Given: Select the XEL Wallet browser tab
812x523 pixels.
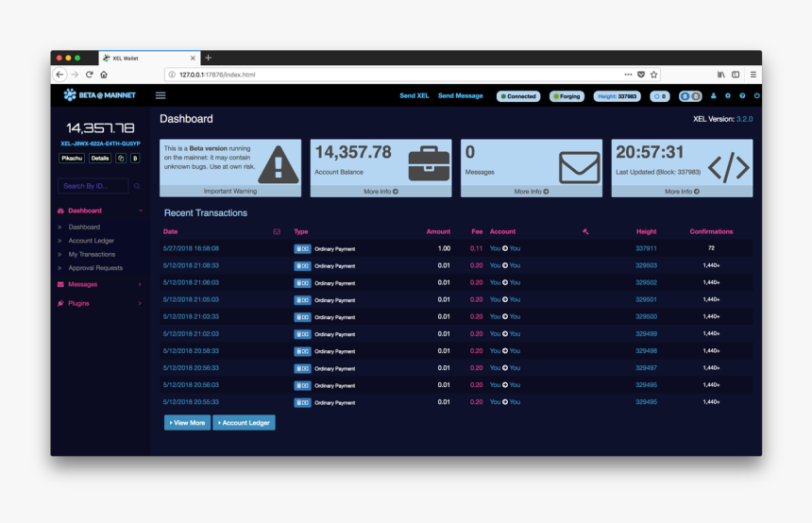Looking at the screenshot, I should 149,58.
